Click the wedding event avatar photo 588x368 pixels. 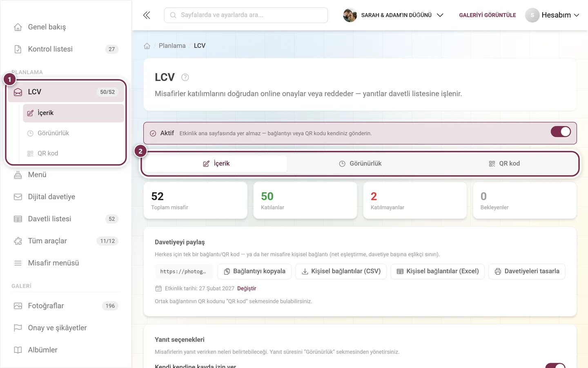(350, 15)
